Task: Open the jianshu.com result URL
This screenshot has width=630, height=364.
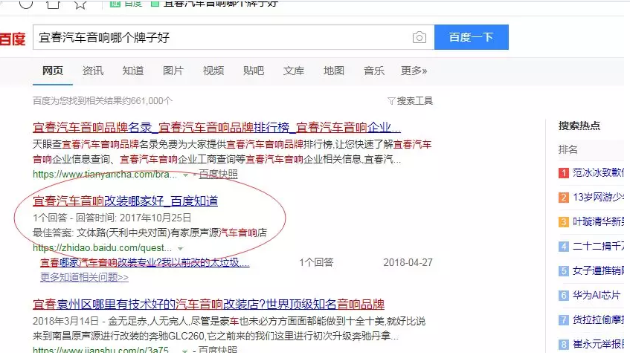Action: (x=100, y=350)
